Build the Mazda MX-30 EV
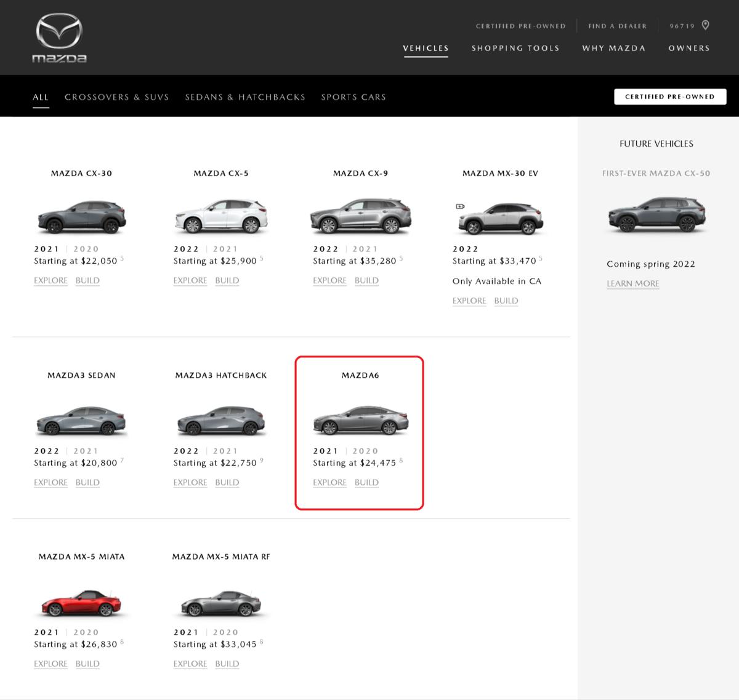Screen dimensions: 739x700 [x=506, y=301]
